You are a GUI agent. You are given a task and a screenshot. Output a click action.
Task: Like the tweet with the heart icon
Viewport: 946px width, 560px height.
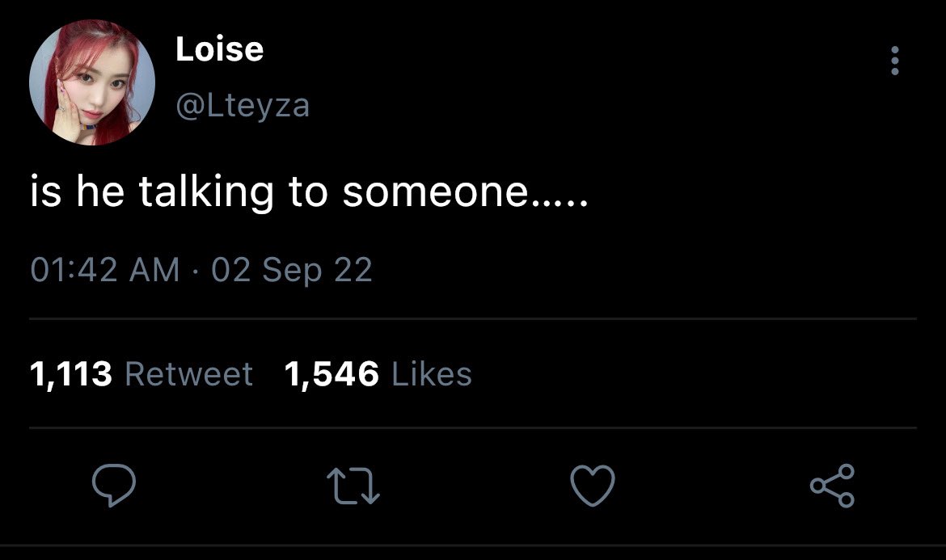tap(593, 486)
